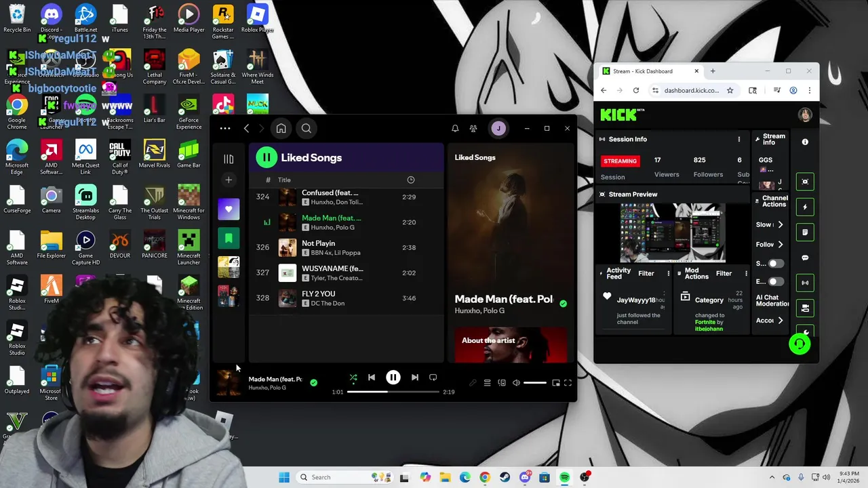The height and width of the screenshot is (488, 868).
Task: Open Kick account avatar menu
Action: pyautogui.click(x=805, y=115)
